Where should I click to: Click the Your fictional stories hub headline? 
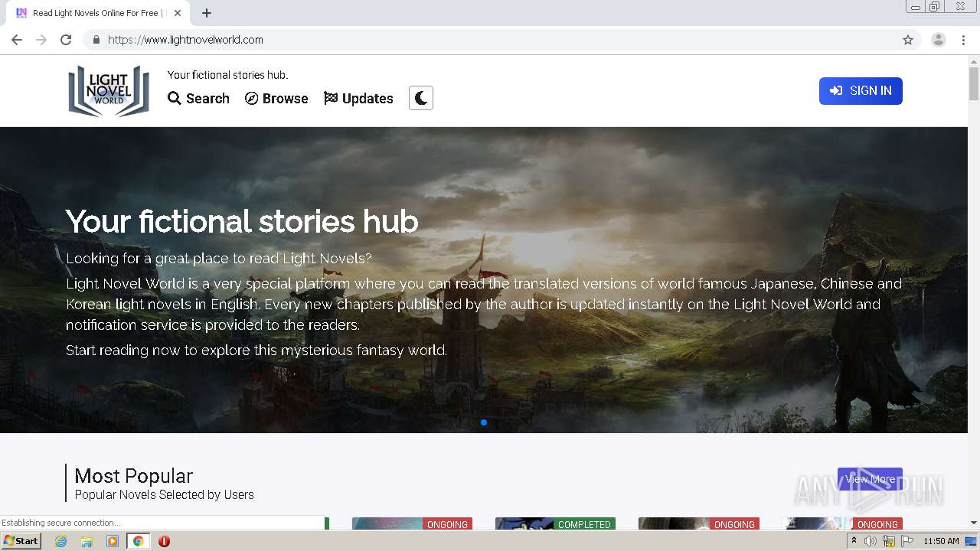[x=242, y=221]
